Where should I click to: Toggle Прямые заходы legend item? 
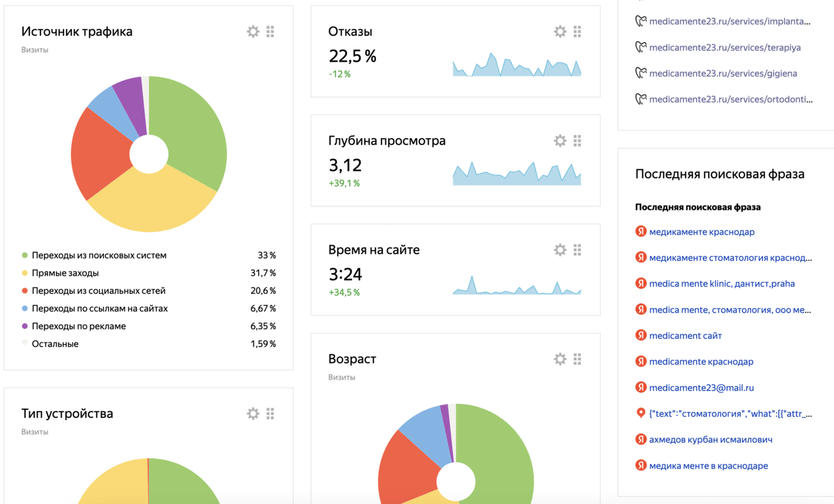[x=60, y=273]
